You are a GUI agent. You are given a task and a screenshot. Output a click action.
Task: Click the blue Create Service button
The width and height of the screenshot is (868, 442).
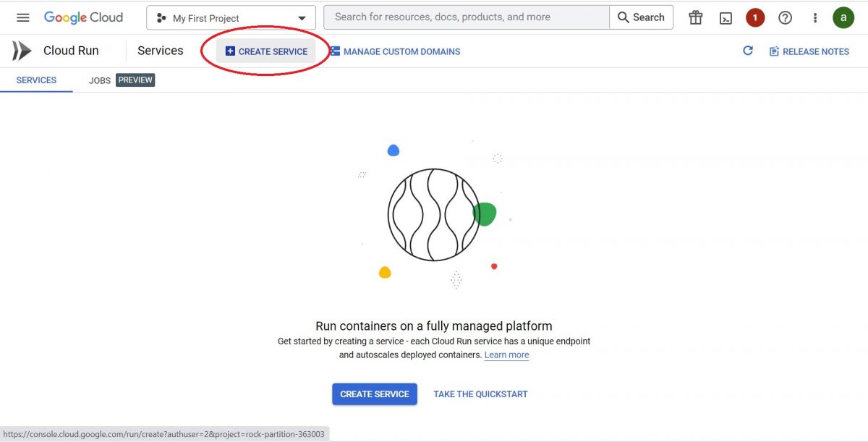click(375, 394)
